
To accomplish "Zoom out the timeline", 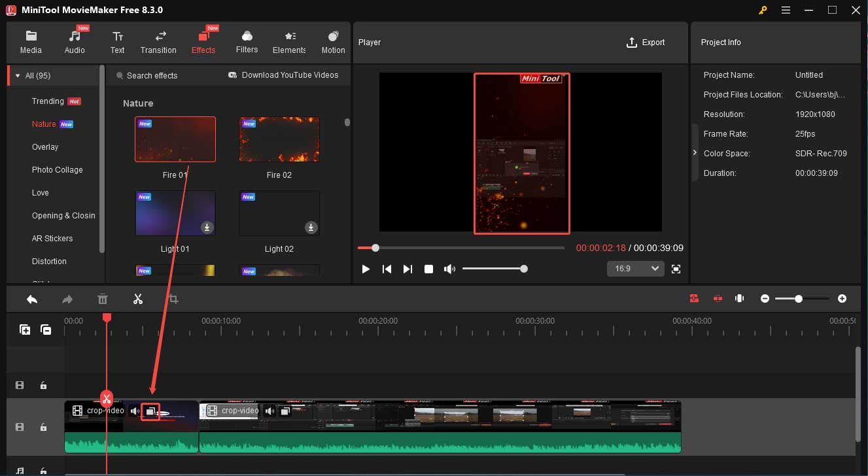I will tap(765, 299).
